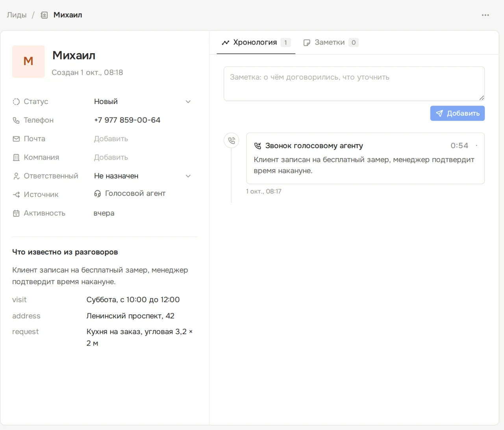Open the small dot menu on call card
Image resolution: width=504 pixels, height=430 pixels.
coord(476,146)
